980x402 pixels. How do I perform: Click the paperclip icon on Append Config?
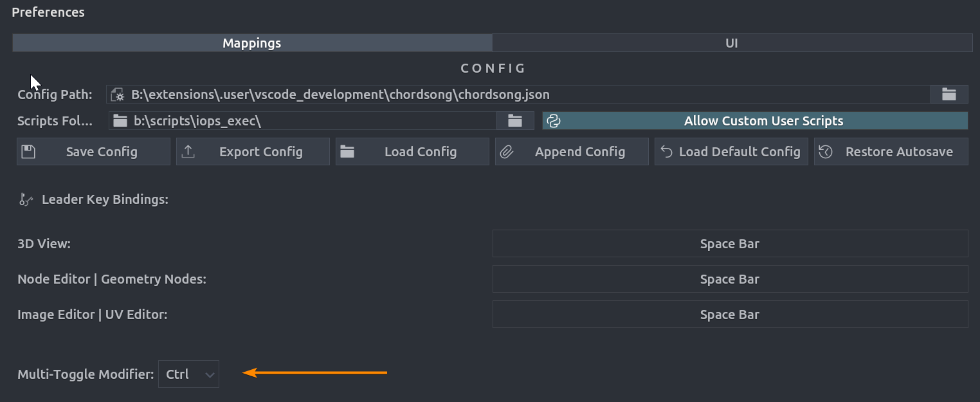508,151
